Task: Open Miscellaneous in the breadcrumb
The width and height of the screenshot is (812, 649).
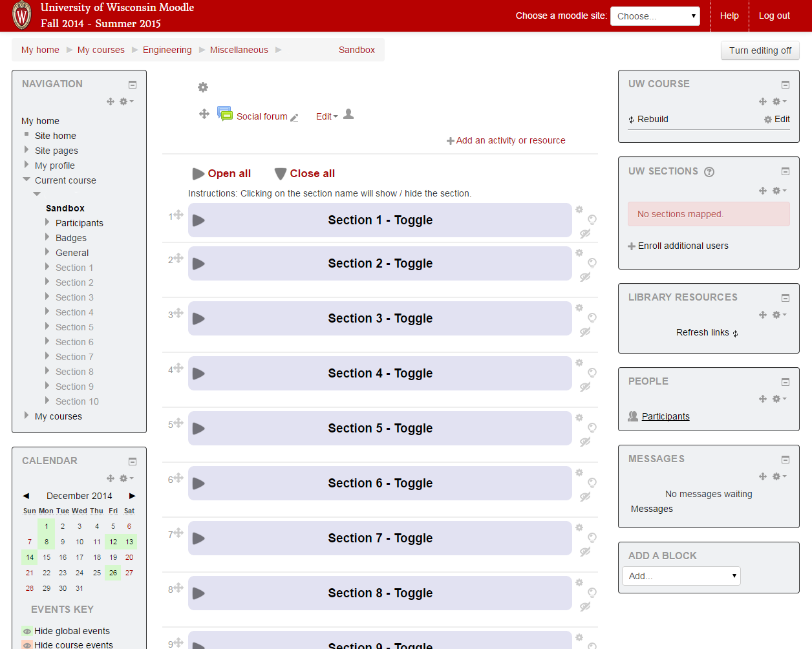Action: [239, 50]
